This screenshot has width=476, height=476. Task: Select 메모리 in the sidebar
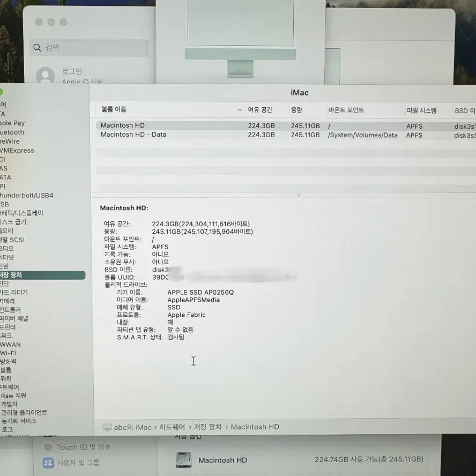pos(6,230)
